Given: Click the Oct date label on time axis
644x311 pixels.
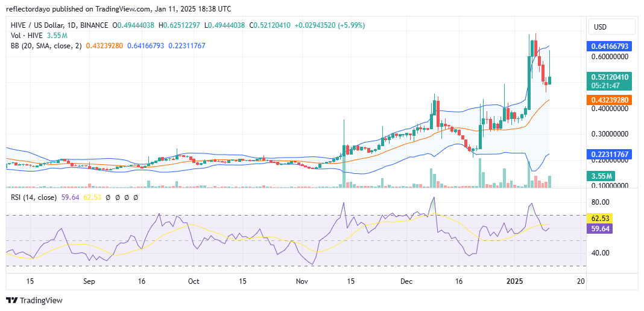Looking at the screenshot, I should click(194, 281).
